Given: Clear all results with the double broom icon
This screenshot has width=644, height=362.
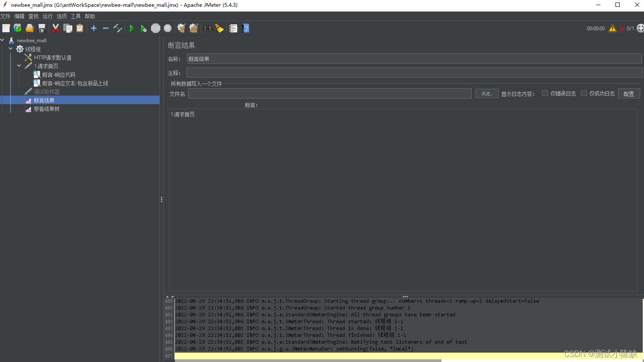Looking at the screenshot, I should [194, 28].
